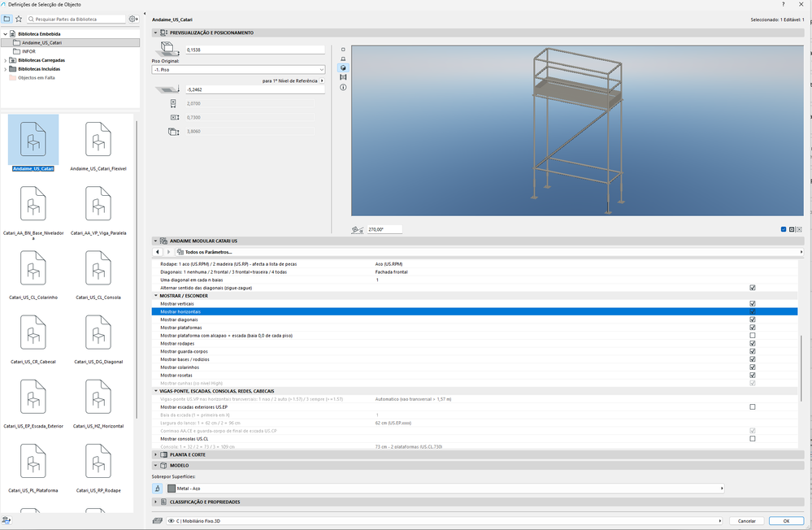Expand the Planta e Corte section
Image resolution: width=812 pixels, height=530 pixels.
[x=155, y=454]
